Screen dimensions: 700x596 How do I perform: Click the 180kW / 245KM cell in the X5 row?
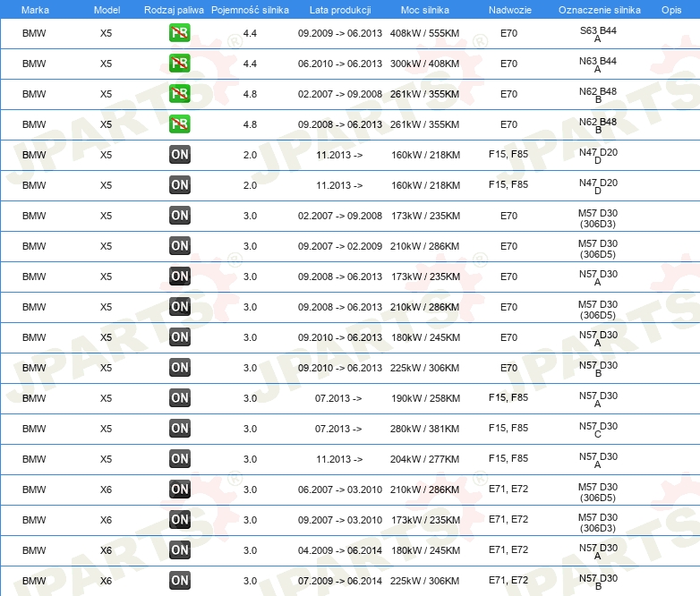point(425,337)
